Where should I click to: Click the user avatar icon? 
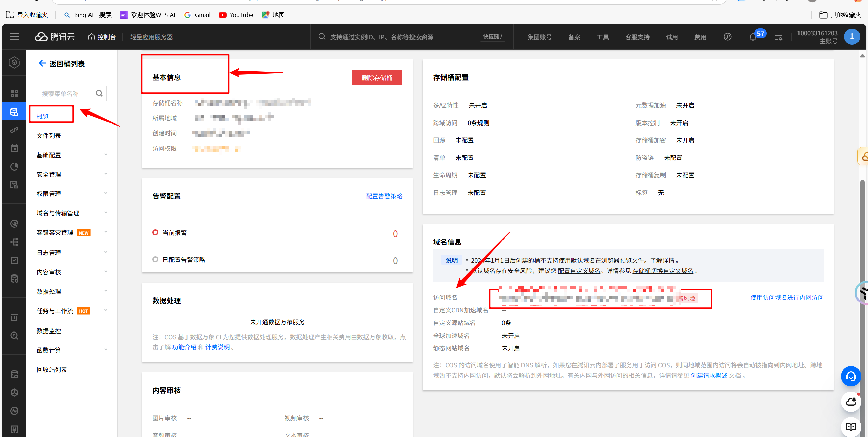pos(851,37)
